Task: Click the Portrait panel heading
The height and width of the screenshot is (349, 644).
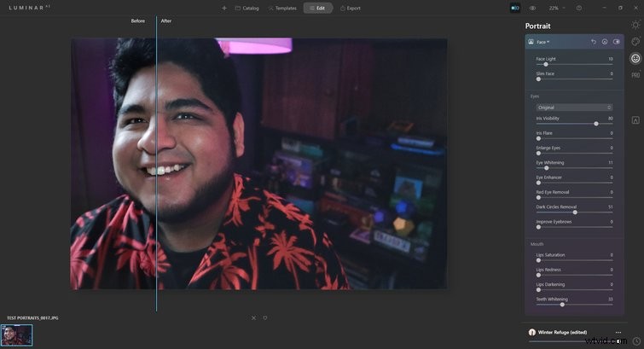Action: point(537,26)
